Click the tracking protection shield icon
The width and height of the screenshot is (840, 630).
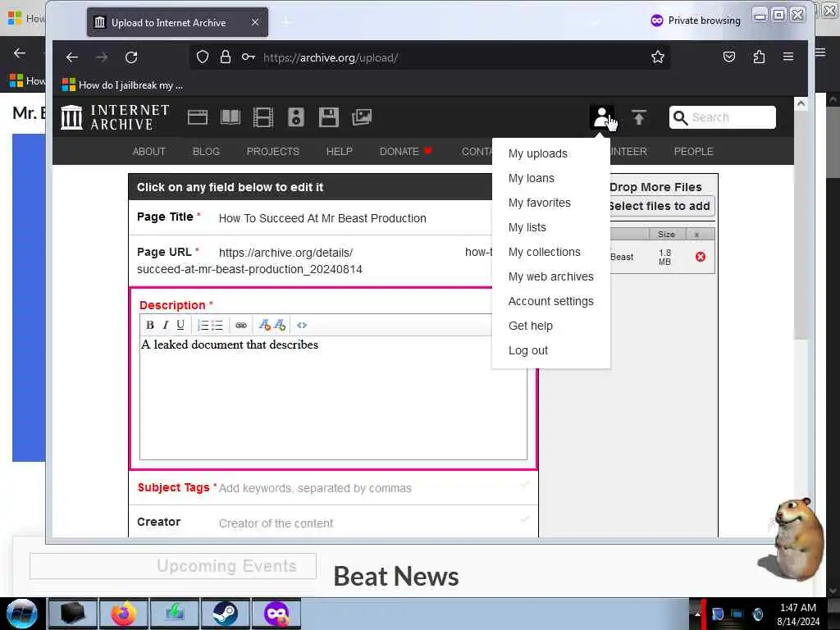tap(203, 57)
